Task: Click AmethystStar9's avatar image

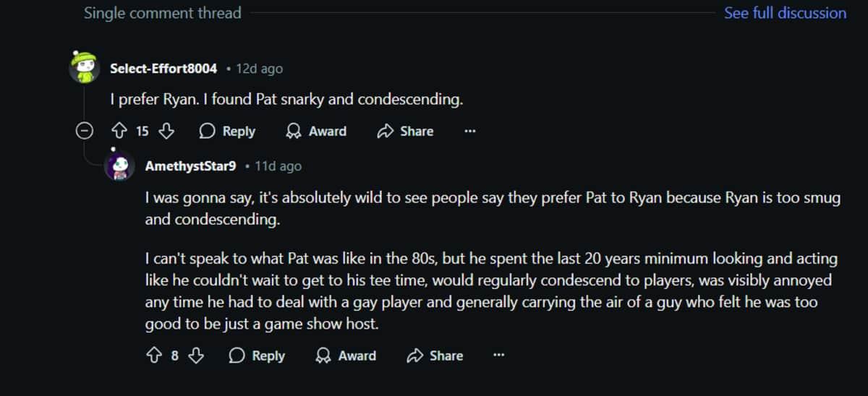Action: [121, 166]
